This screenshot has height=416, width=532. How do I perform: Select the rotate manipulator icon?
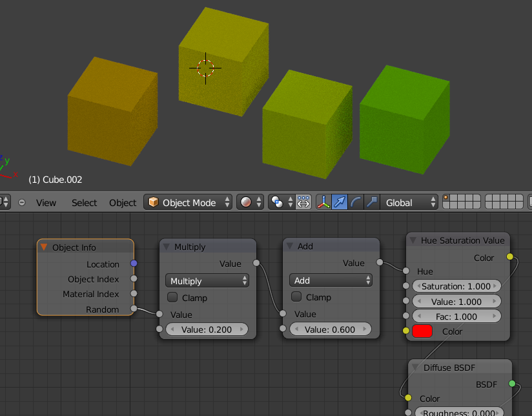click(356, 202)
